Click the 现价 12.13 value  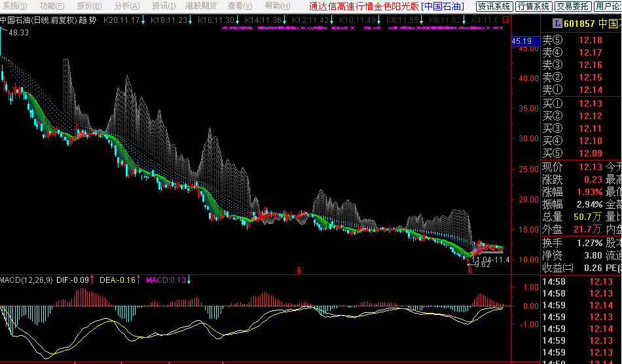click(591, 167)
